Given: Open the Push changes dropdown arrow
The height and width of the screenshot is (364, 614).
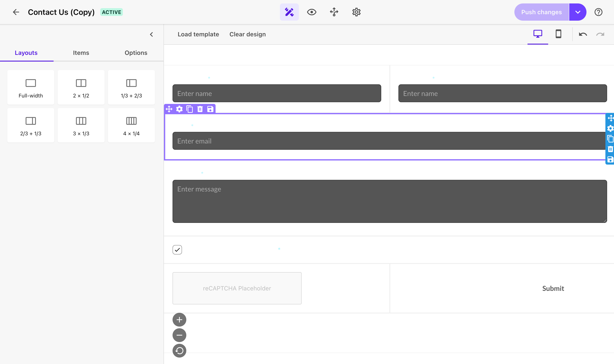Looking at the screenshot, I should click(x=578, y=12).
